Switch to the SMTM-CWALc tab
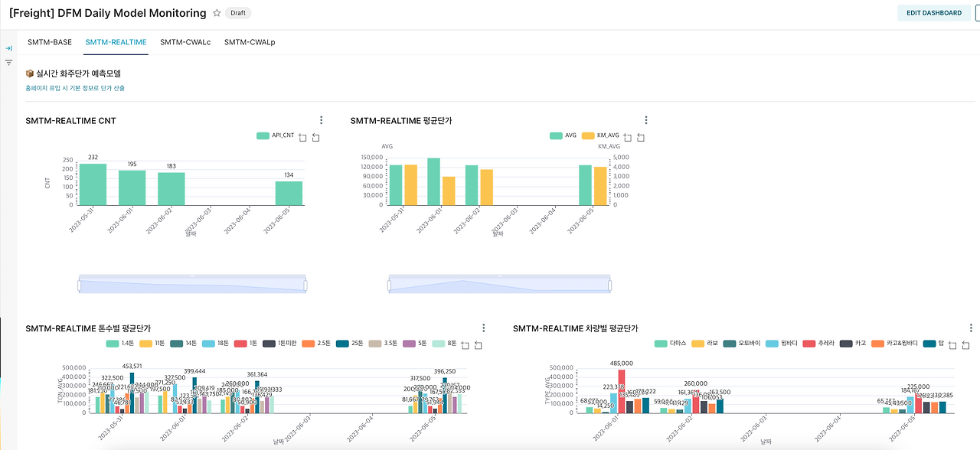This screenshot has height=450, width=980. (x=185, y=42)
